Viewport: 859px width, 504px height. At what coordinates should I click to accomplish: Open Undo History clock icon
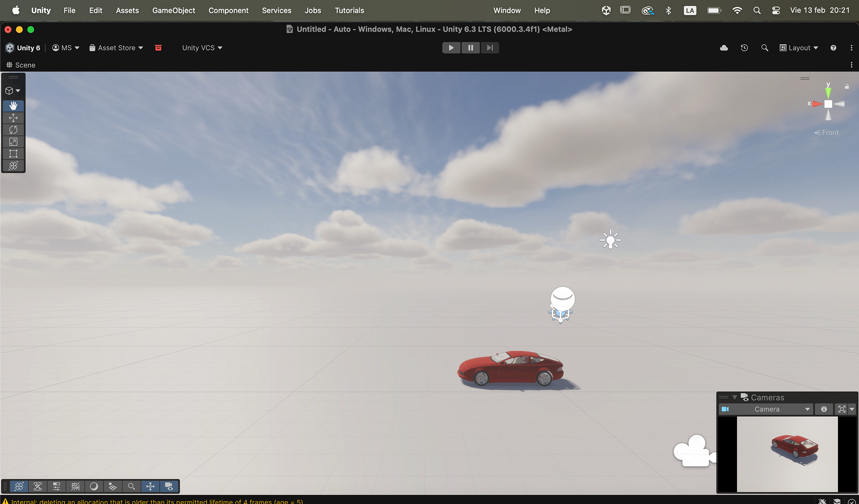[744, 48]
